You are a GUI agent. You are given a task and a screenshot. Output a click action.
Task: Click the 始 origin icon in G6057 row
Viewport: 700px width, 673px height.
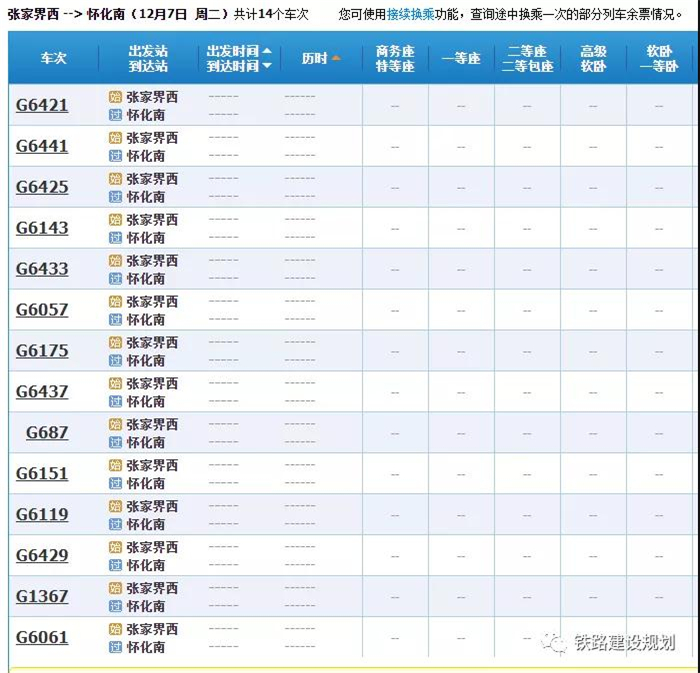point(115,301)
